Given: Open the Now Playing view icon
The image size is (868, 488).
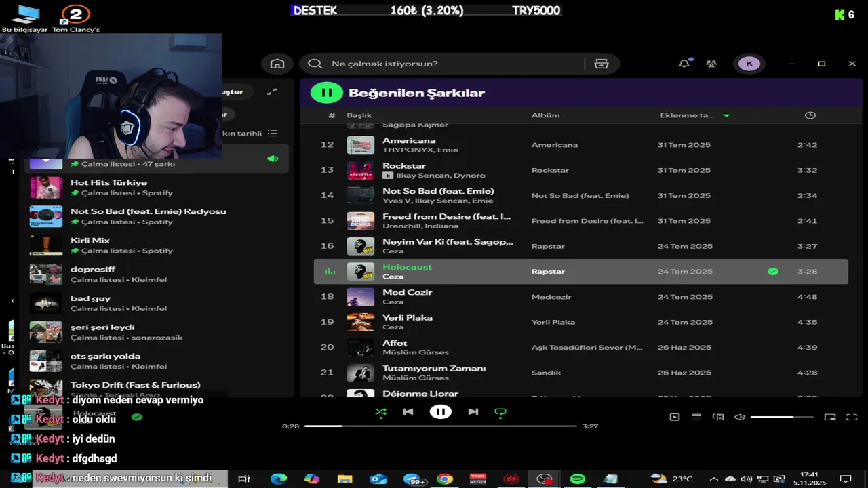Looking at the screenshot, I should tap(674, 418).
